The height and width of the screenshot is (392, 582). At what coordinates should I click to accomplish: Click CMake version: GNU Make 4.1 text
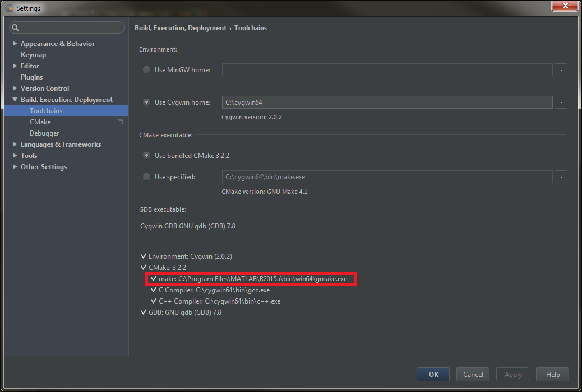[264, 192]
